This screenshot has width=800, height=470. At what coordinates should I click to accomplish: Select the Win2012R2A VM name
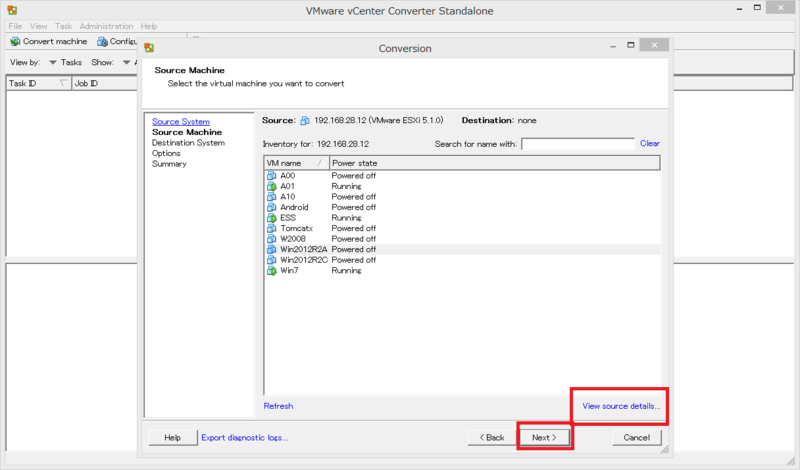click(304, 250)
